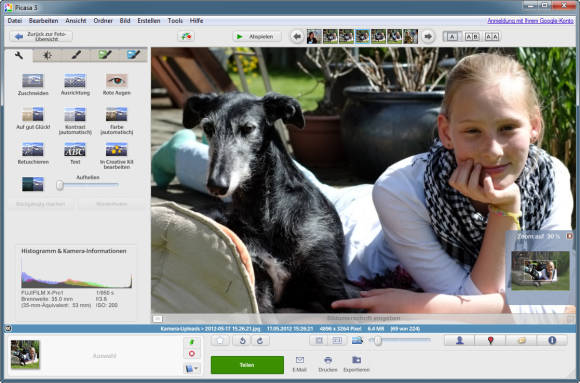Toggle the A A same-image comparison view
580x383 pixels.
[x=492, y=37]
